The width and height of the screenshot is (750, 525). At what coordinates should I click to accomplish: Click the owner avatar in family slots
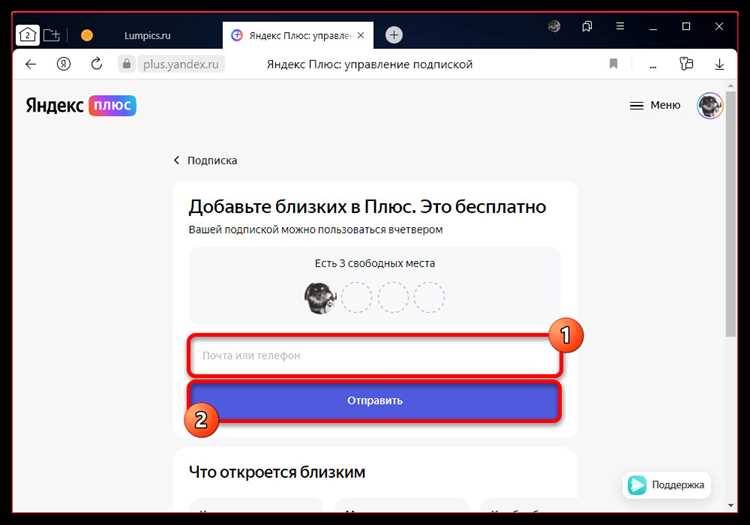[x=320, y=297]
